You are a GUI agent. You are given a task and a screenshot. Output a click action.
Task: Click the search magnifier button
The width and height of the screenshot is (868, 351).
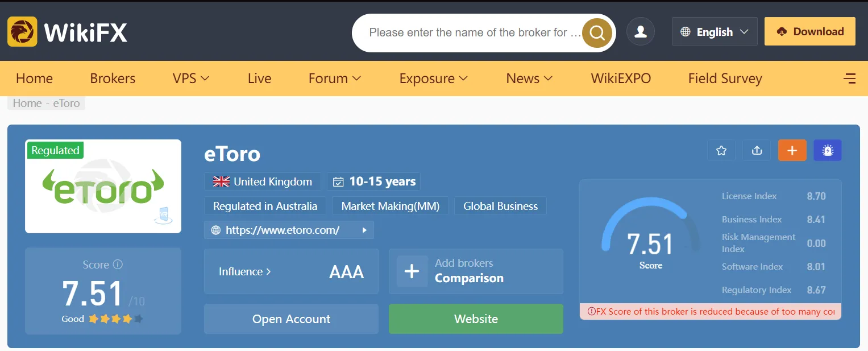click(597, 33)
